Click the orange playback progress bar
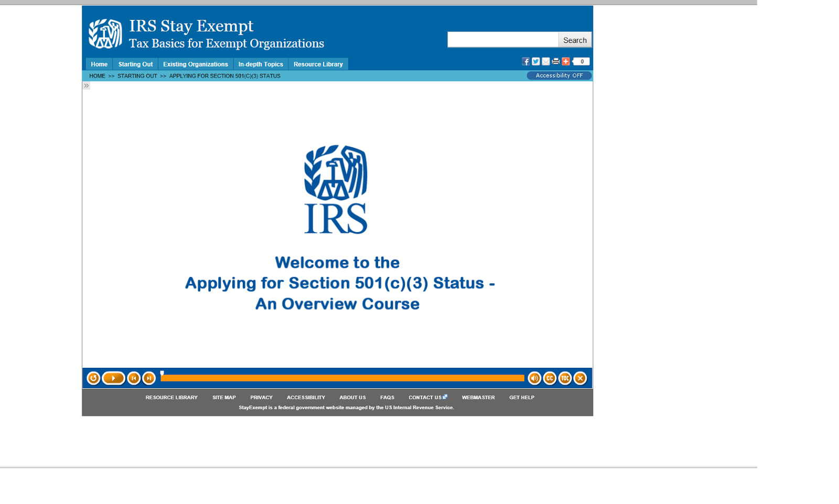Viewport: 839px width, 504px height. pos(342,378)
